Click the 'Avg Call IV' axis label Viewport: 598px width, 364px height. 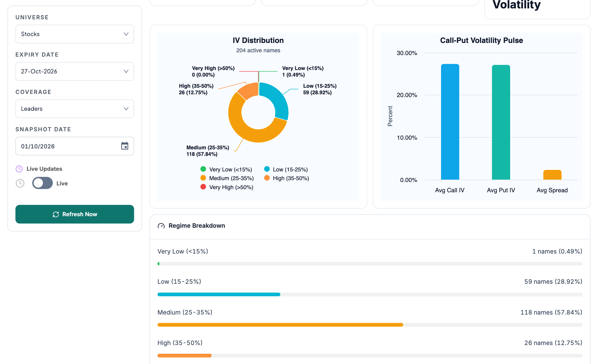(450, 190)
